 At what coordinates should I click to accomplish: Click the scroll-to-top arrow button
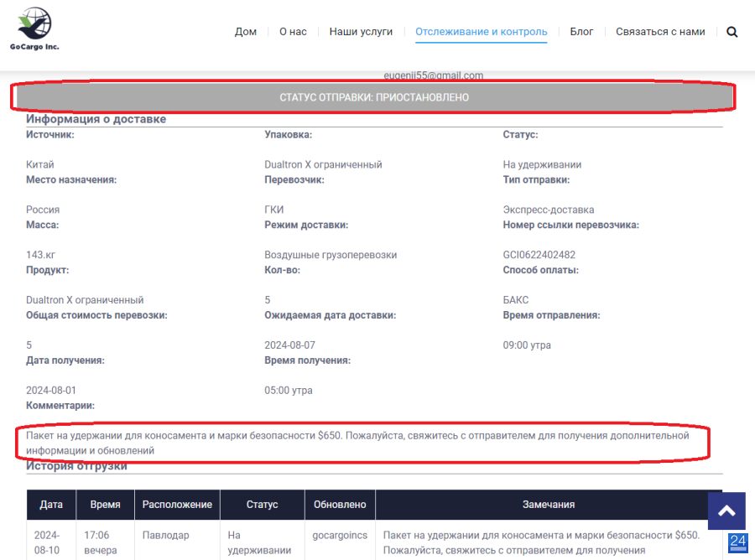(726, 511)
